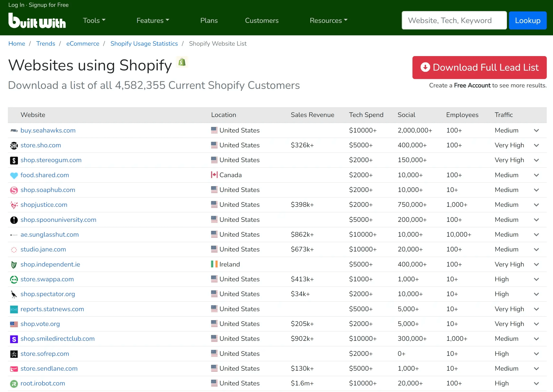Open the food.shared.com link

45,175
